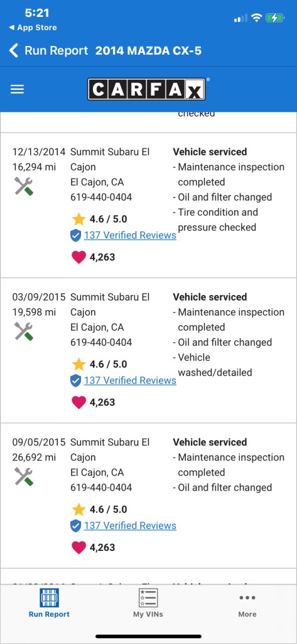
Task: Tap the wrench icon for 03/09/2015 service
Action: point(24,331)
